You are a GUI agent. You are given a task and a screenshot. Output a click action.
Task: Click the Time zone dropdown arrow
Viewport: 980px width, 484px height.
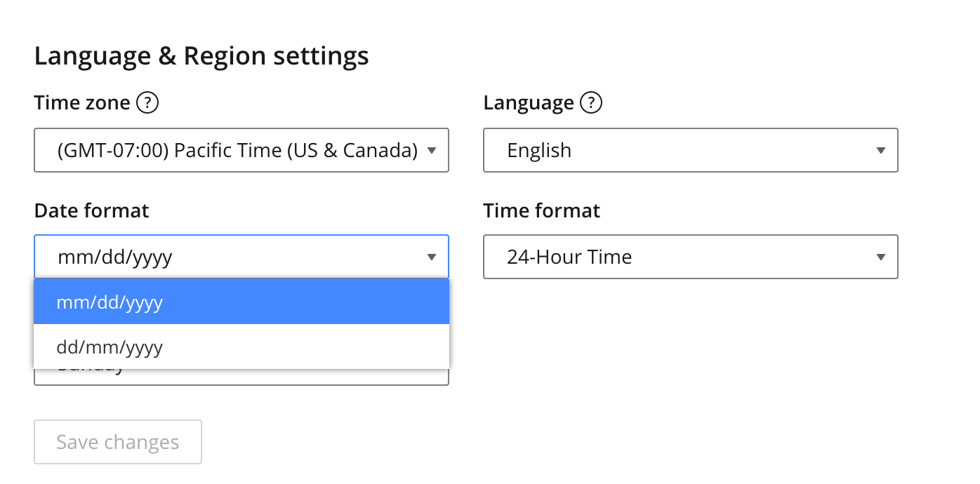(x=432, y=150)
